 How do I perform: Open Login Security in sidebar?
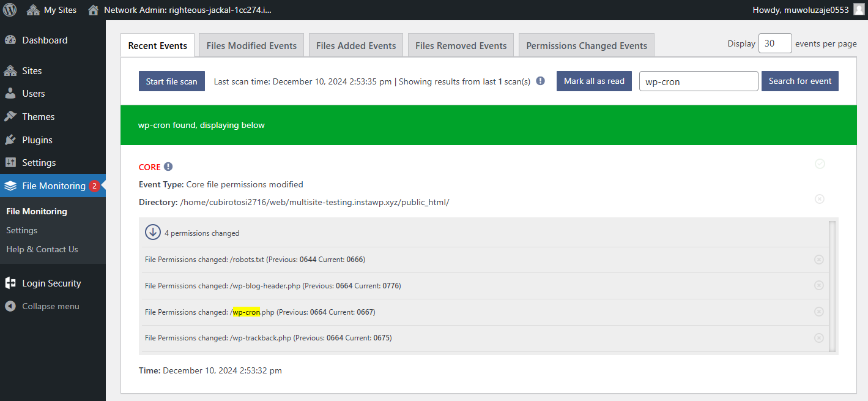[53, 283]
